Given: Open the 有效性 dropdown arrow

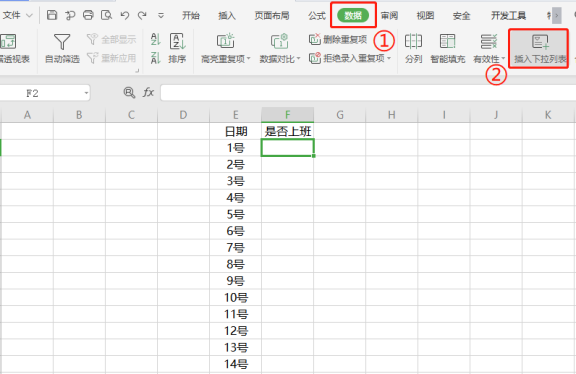Looking at the screenshot, I should pyautogui.click(x=503, y=59).
